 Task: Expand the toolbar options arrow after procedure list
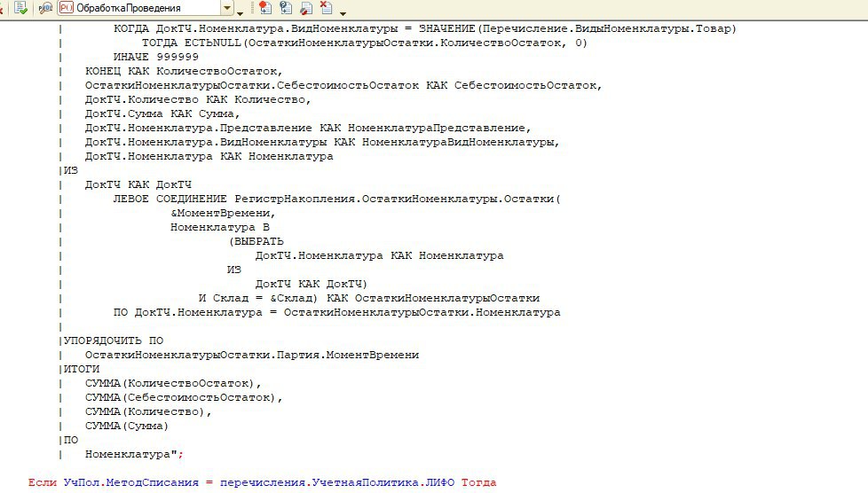(x=241, y=12)
